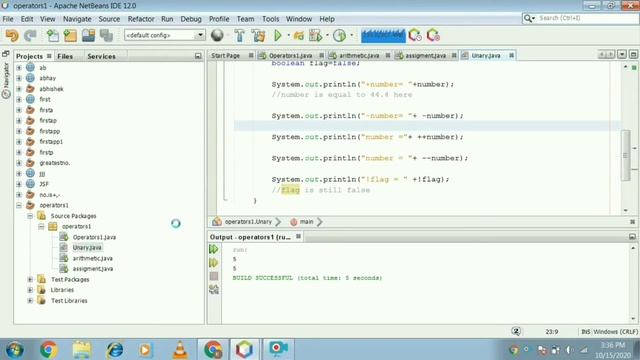Click the Save All toolbar icon
Screen dimensions: 640x360
[x=106, y=36]
